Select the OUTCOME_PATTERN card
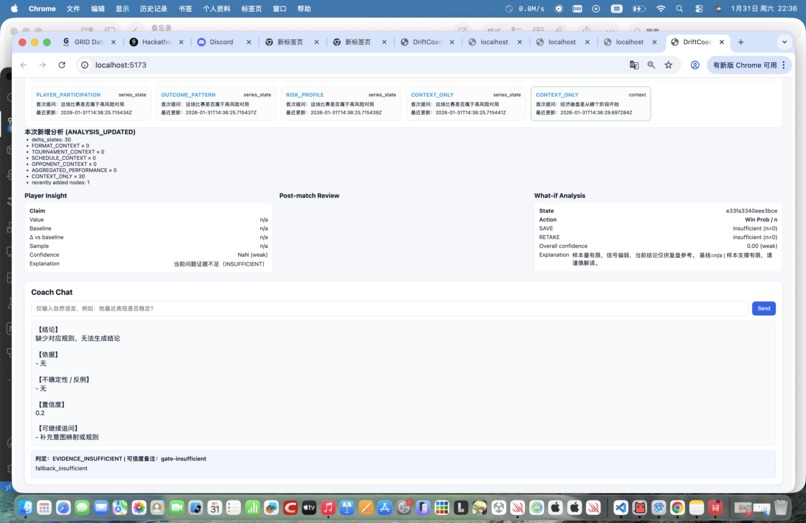This screenshot has height=523, width=806. [216, 103]
